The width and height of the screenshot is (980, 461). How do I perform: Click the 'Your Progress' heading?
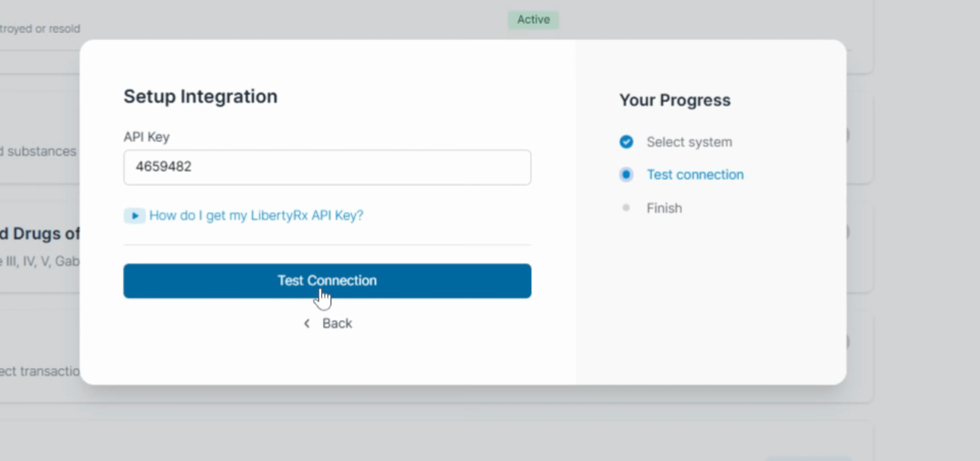coord(675,100)
